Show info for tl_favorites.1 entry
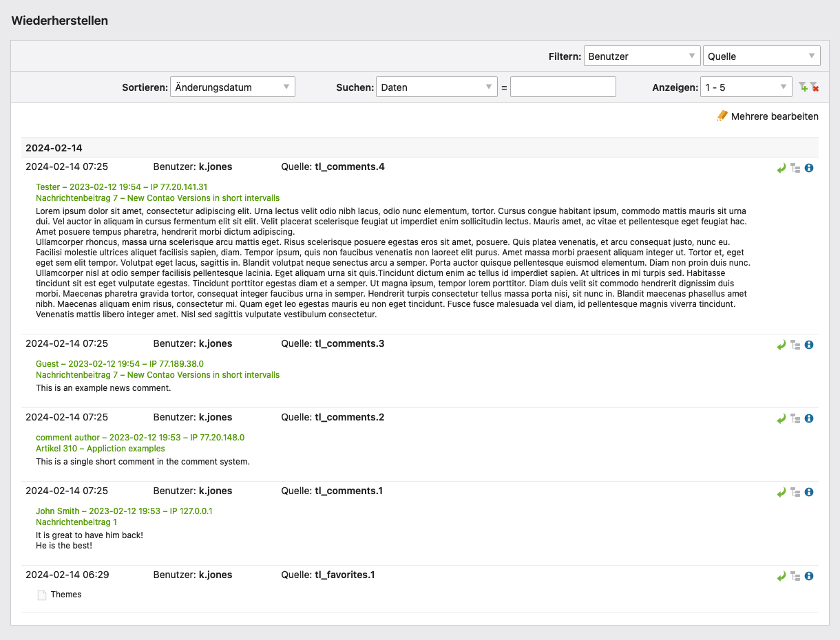The width and height of the screenshot is (840, 640). click(809, 576)
